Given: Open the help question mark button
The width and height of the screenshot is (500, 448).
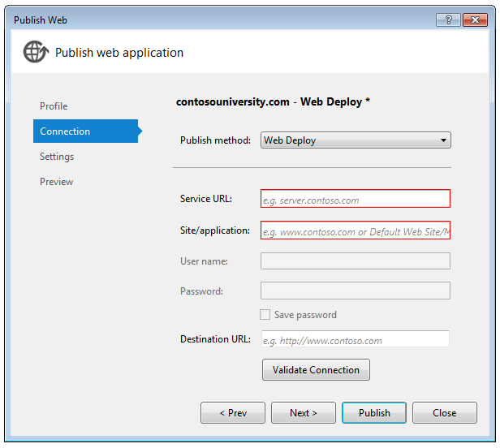Looking at the screenshot, I should click(448, 19).
